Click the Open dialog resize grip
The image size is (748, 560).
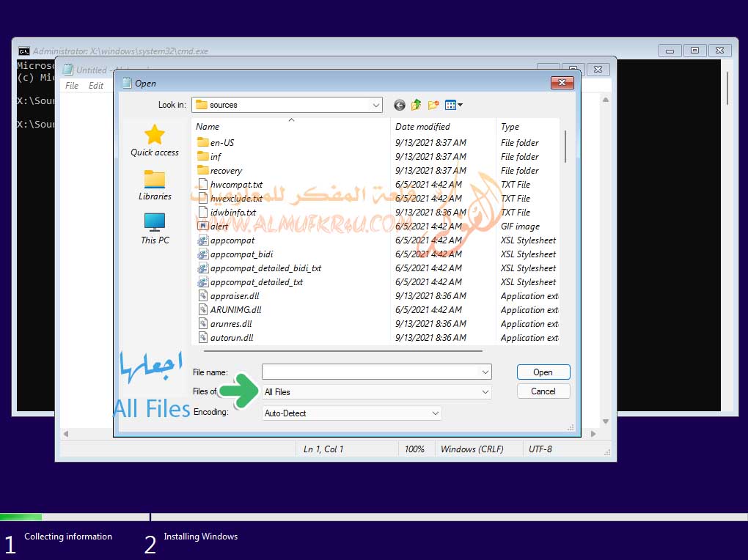pos(571,427)
